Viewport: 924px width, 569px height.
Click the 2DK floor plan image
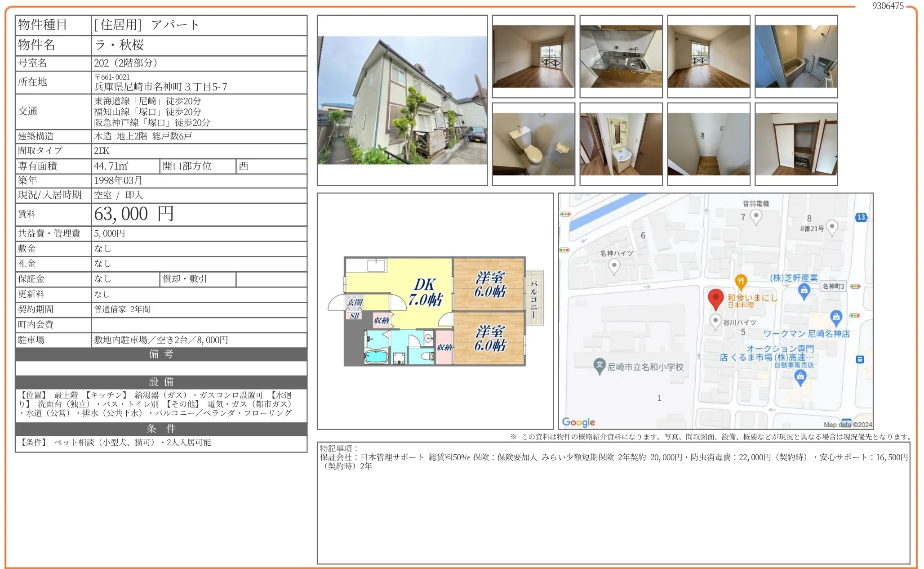point(435,311)
